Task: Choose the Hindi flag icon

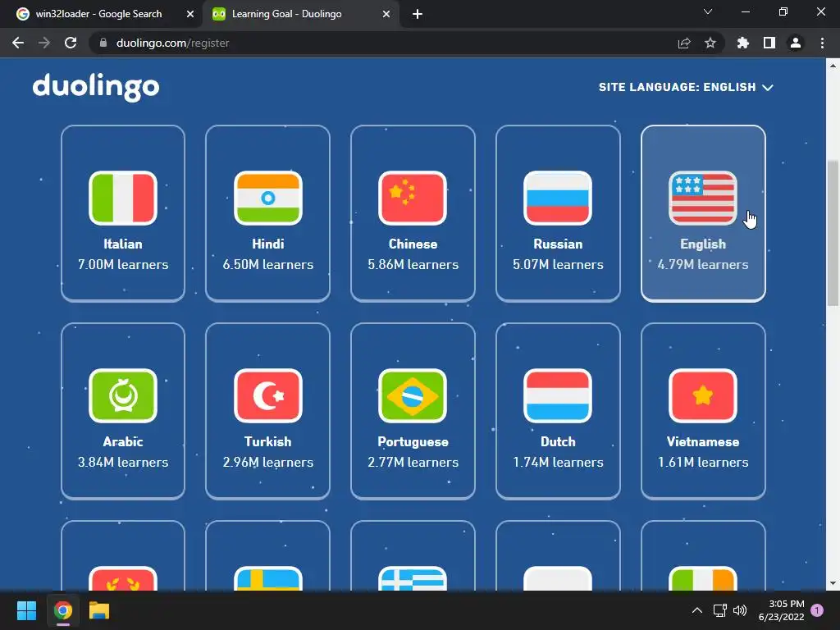Action: 268,199
